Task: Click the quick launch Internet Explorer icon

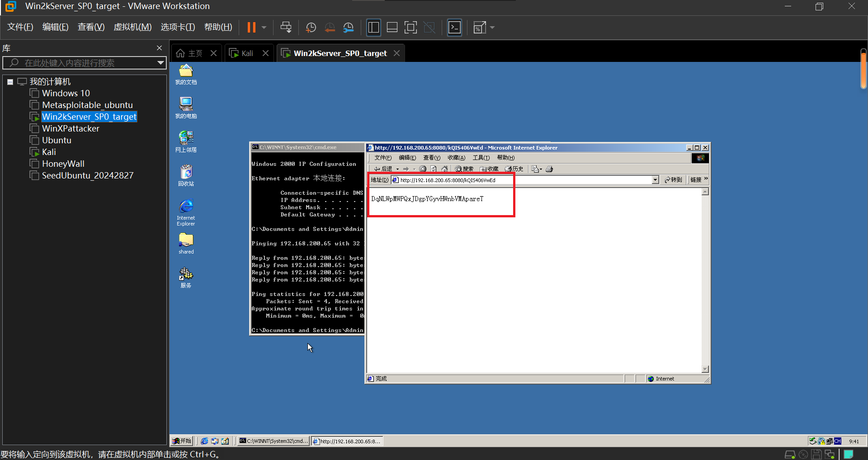Action: [204, 441]
